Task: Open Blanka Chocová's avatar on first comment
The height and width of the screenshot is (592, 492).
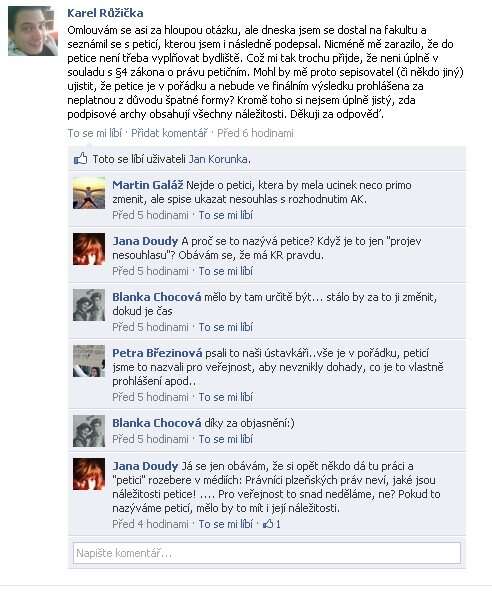Action: 89,305
